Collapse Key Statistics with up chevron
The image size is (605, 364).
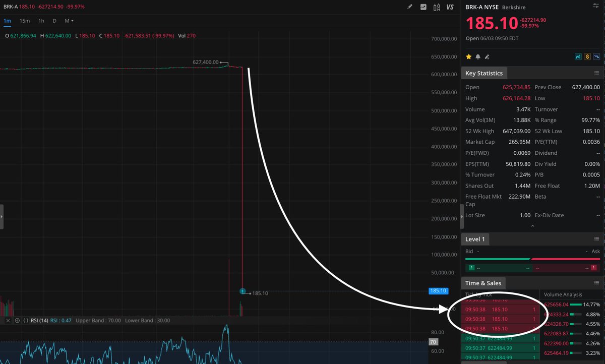click(532, 226)
